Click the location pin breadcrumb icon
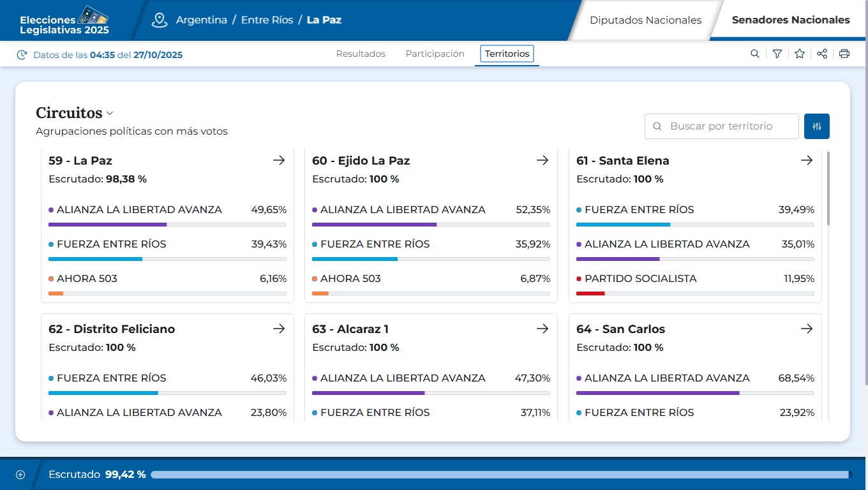 click(159, 20)
